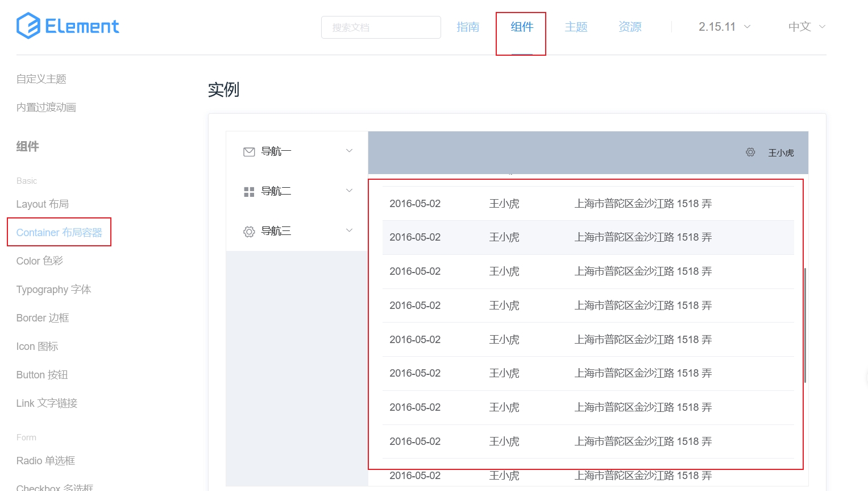Open Container 布局容器 in the sidebar
The width and height of the screenshot is (868, 491).
tap(59, 233)
